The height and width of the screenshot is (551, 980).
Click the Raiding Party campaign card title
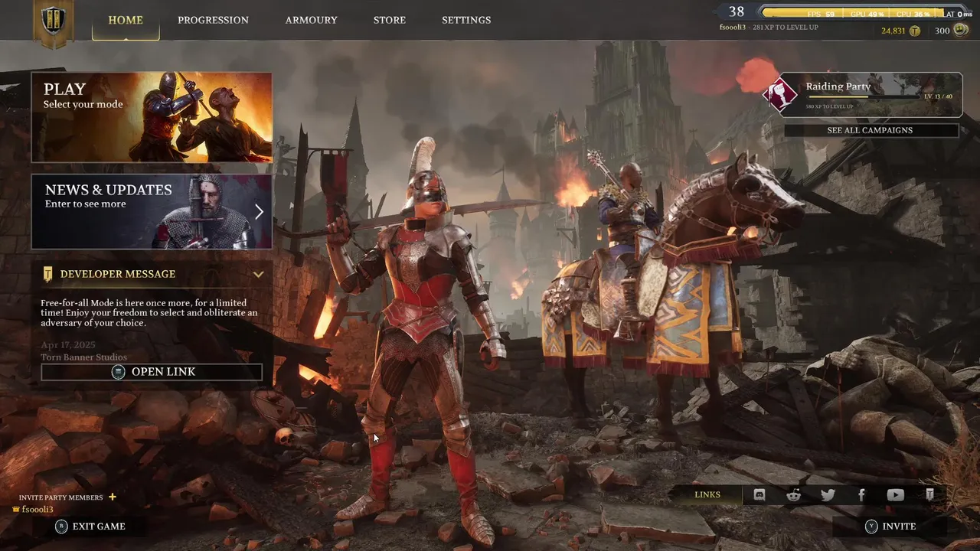point(838,86)
